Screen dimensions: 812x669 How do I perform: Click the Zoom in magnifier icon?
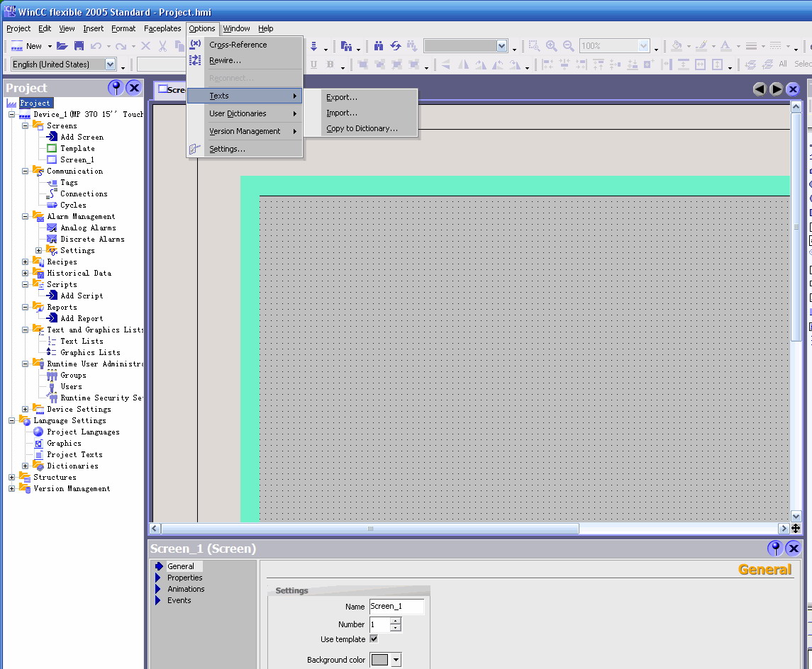(x=552, y=46)
